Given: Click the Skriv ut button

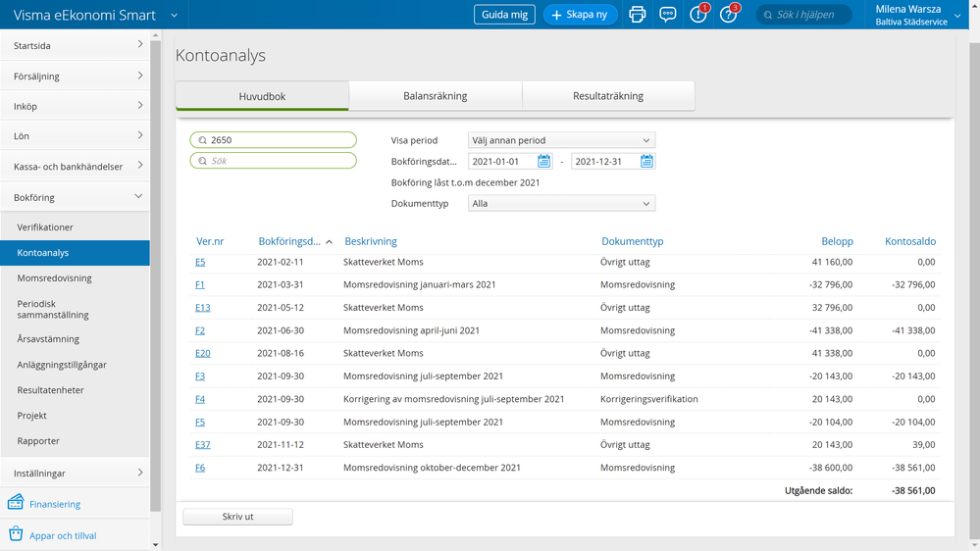Looking at the screenshot, I should point(237,517).
